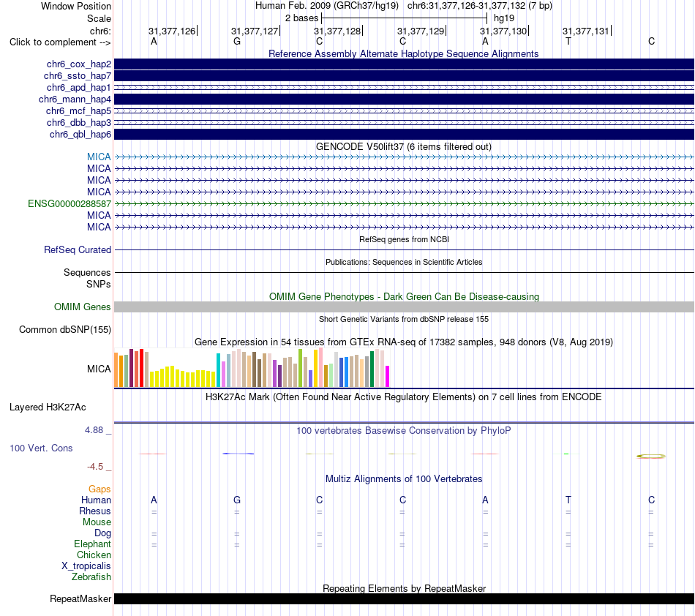The image size is (695, 616).
Task: Open the ENSG00000288587 gene label
Action: click(x=69, y=204)
